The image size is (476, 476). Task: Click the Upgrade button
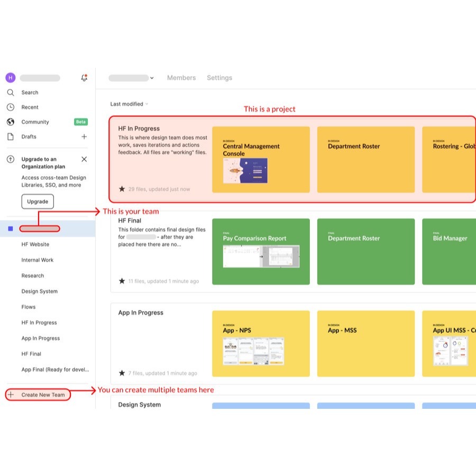(38, 202)
